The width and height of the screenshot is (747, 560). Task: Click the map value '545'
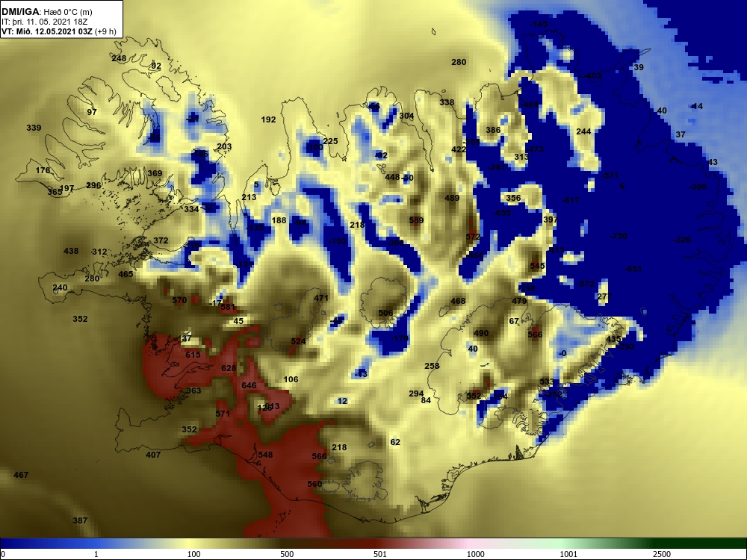537,267
